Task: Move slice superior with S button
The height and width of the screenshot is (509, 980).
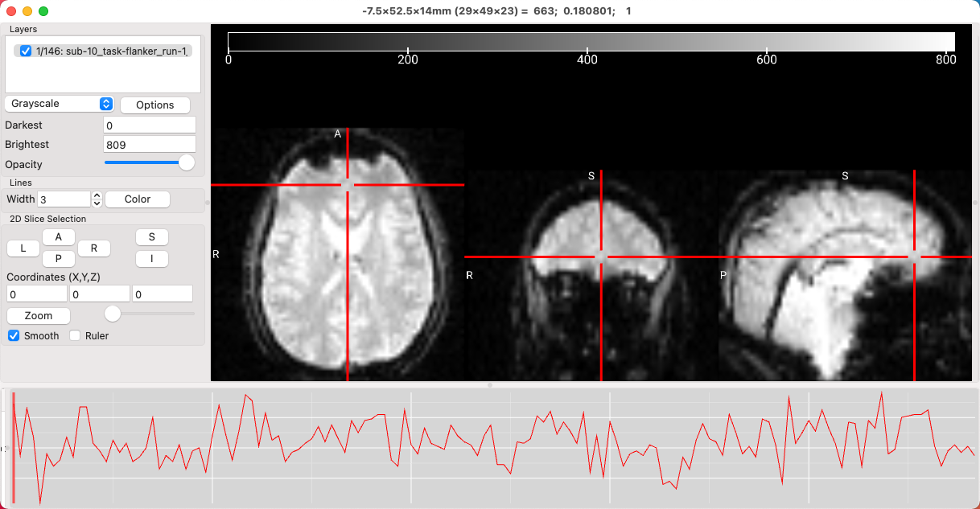Action: point(152,236)
